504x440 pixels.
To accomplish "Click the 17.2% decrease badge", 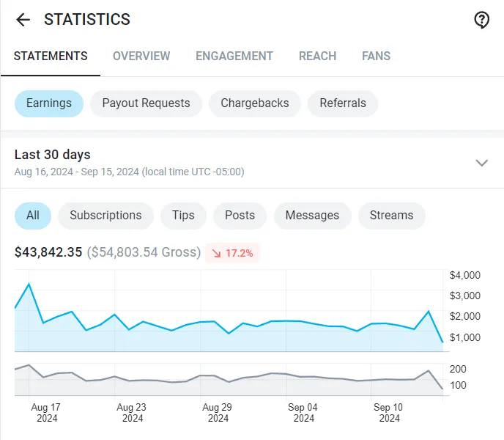I will (x=232, y=253).
